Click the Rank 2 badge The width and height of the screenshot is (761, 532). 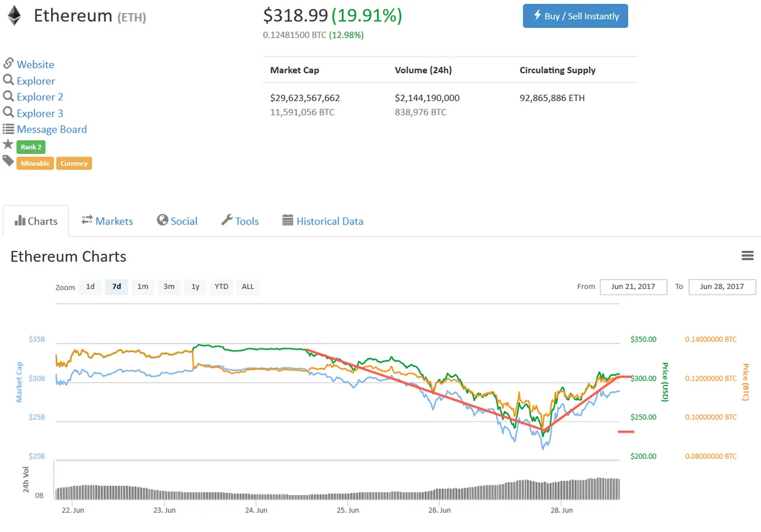pyautogui.click(x=31, y=147)
